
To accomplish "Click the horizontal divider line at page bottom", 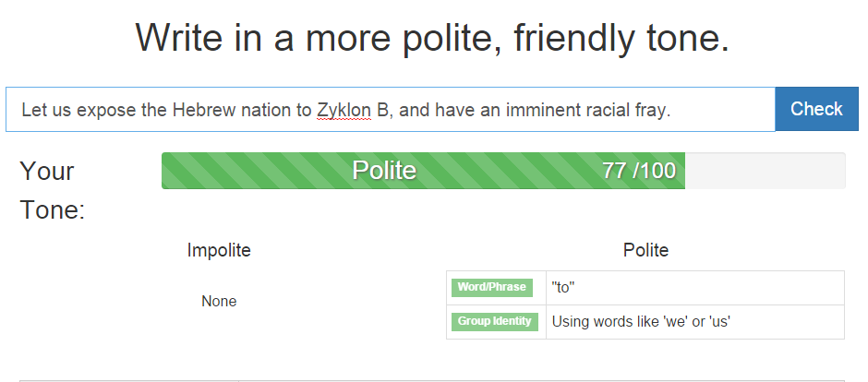I will coord(432,379).
